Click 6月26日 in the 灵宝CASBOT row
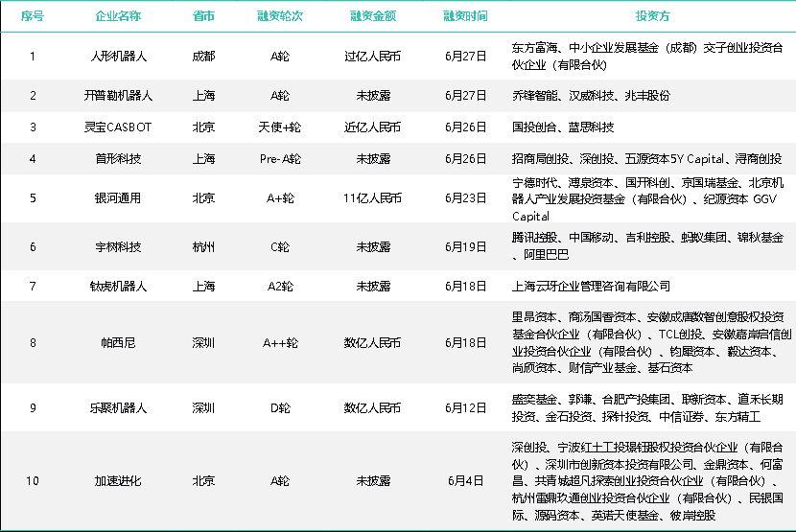This screenshot has width=796, height=532. coord(465,127)
